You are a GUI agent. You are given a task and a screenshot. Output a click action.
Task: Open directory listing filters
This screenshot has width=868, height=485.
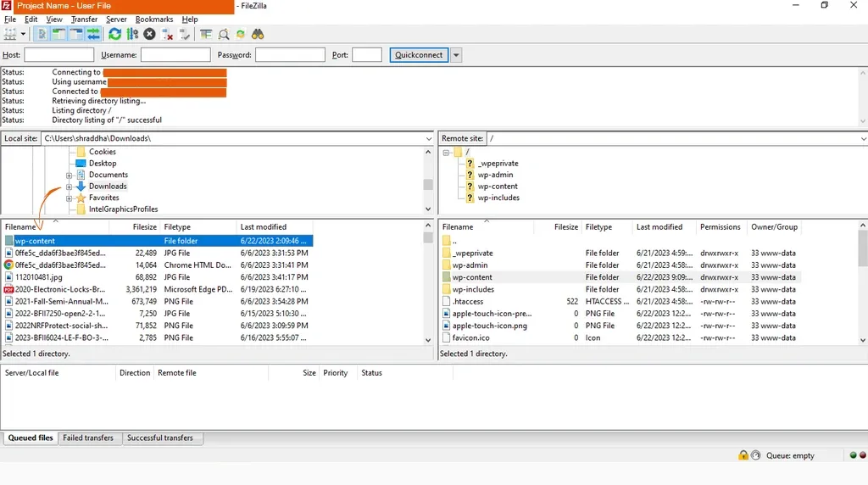click(x=206, y=34)
